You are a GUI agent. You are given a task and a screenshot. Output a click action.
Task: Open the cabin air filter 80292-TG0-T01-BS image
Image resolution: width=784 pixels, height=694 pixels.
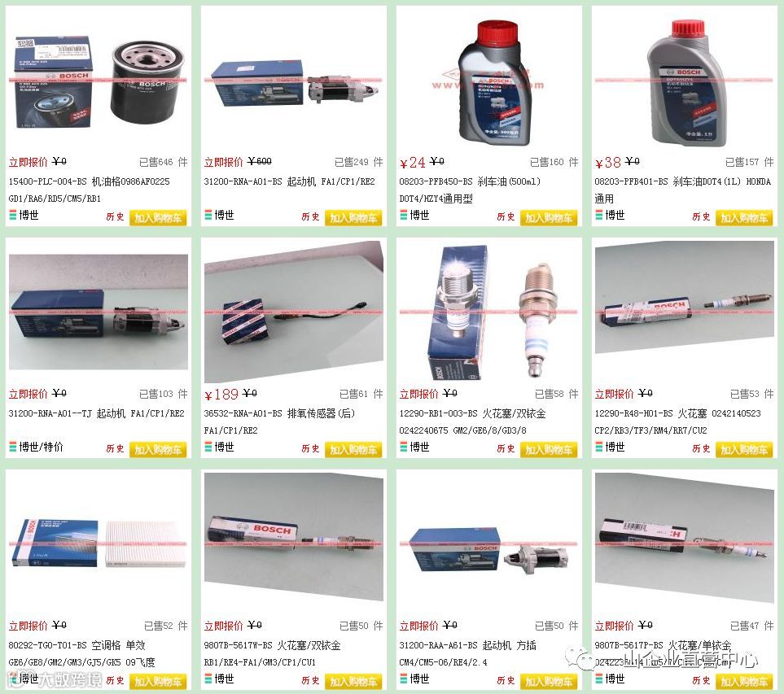pos(99,544)
